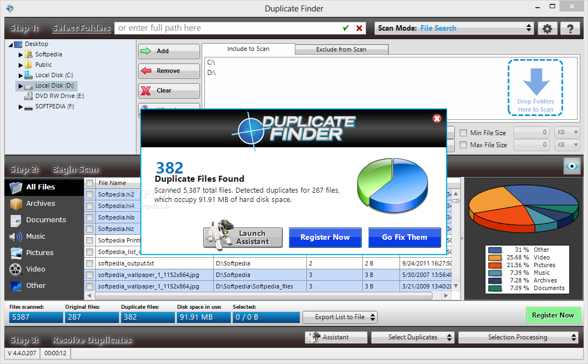Expand the Softpedia folder node
Image resolution: width=588 pixels, height=364 pixels.
21,55
